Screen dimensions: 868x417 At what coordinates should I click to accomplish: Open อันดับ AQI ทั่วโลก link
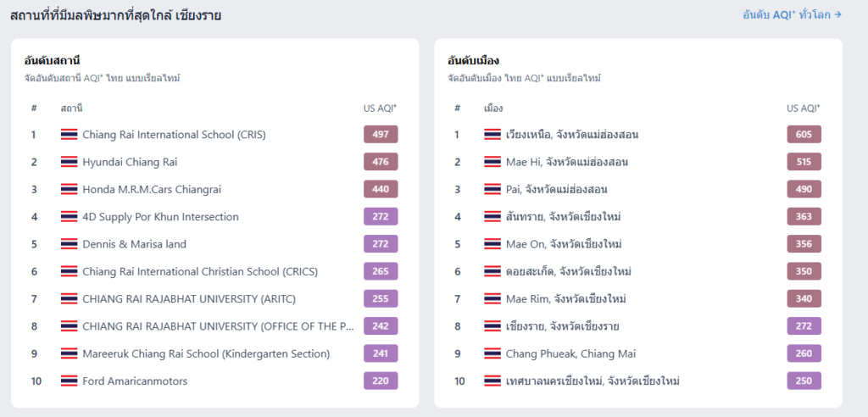click(x=792, y=14)
